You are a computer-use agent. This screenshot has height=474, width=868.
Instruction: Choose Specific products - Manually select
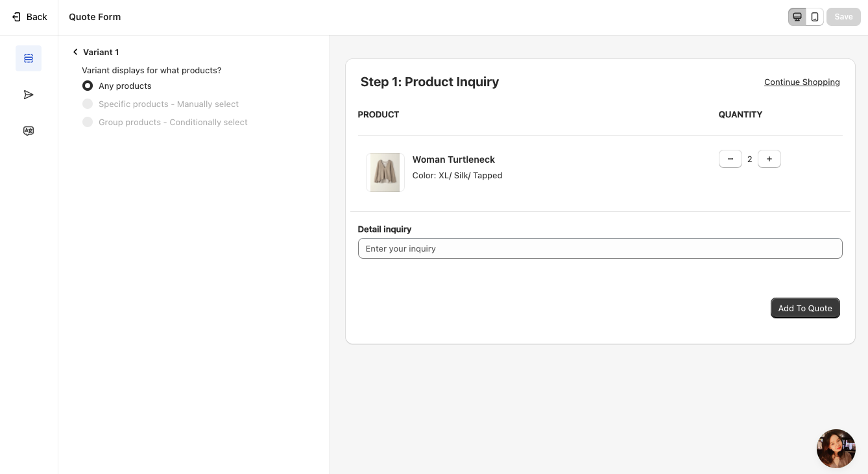click(88, 104)
